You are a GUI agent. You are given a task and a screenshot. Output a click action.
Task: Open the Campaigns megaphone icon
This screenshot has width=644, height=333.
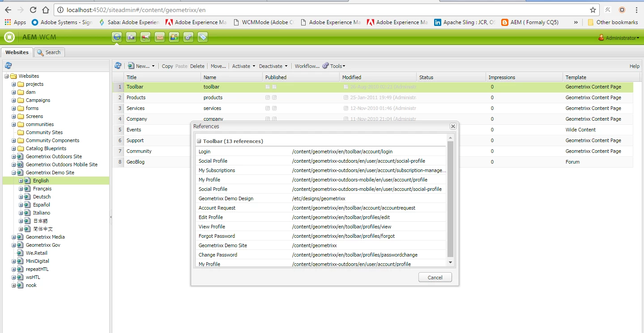click(145, 37)
